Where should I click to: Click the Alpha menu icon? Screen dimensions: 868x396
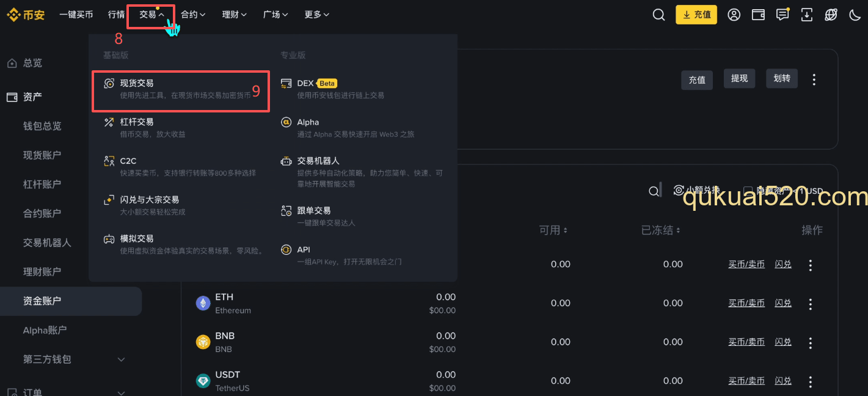[x=286, y=122]
